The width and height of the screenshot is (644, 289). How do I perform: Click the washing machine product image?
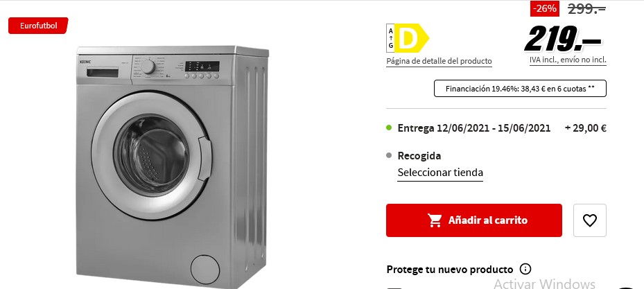(173, 166)
